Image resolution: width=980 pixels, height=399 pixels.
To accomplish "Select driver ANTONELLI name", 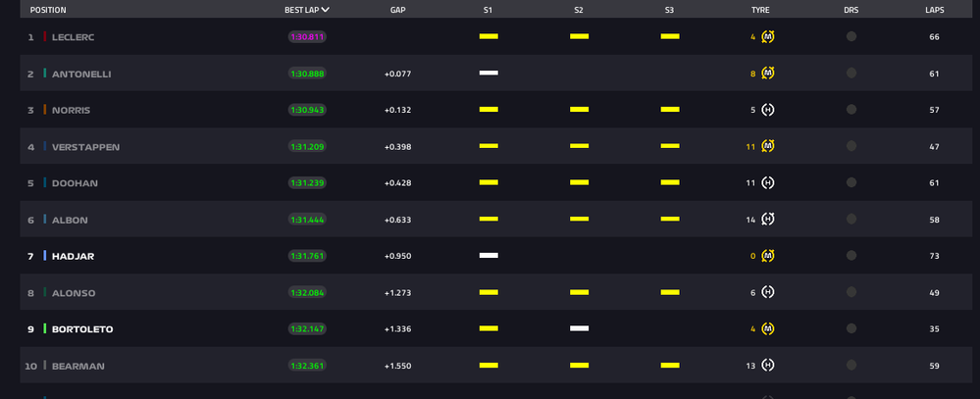I will (81, 74).
